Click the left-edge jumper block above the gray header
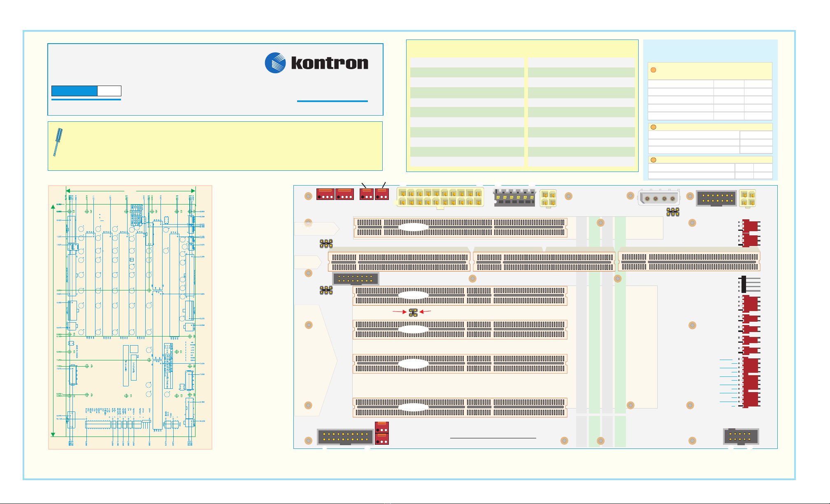 coord(326,244)
